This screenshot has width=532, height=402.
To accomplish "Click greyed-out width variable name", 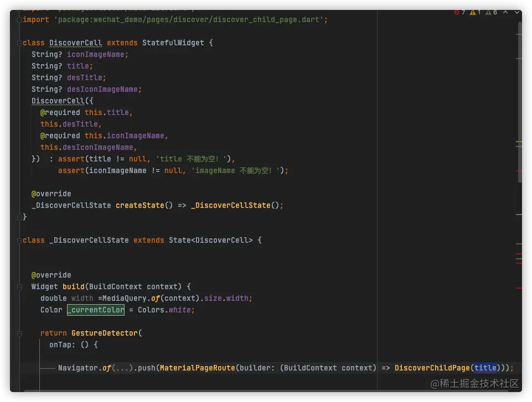I will pos(82,298).
